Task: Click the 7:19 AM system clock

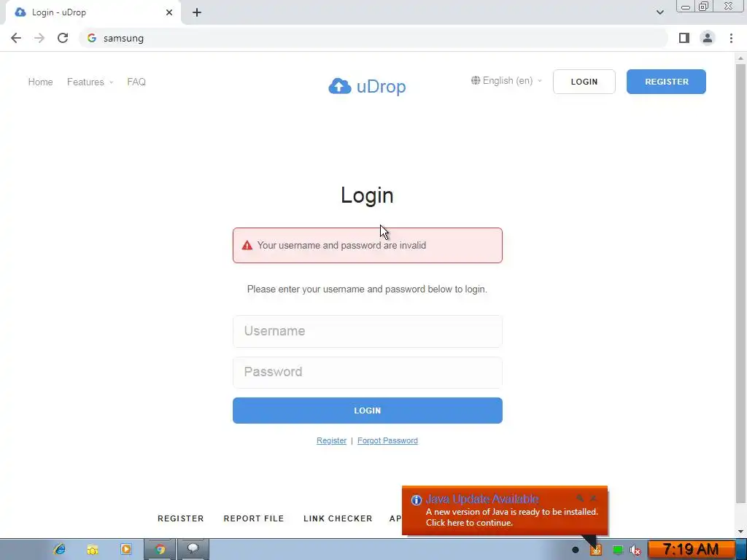Action: tap(690, 550)
